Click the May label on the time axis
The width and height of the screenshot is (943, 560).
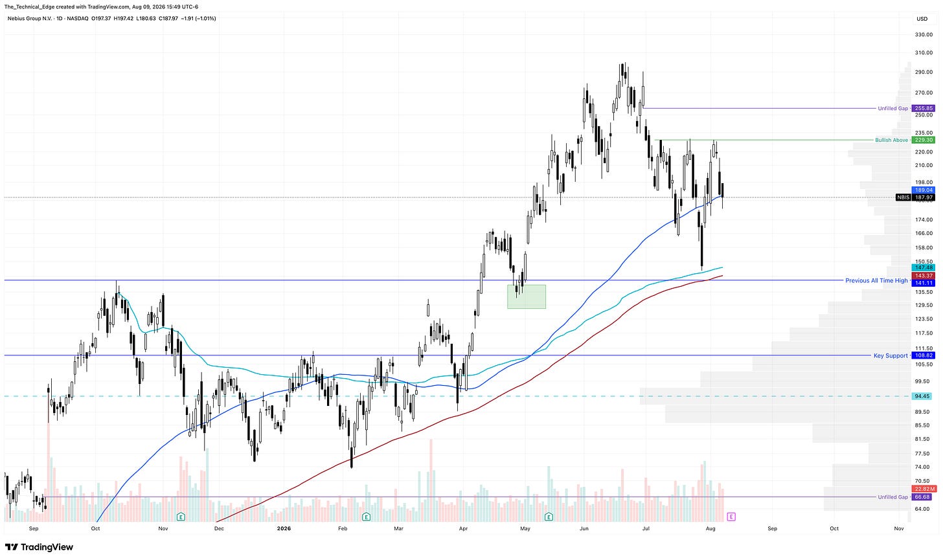tap(525, 528)
